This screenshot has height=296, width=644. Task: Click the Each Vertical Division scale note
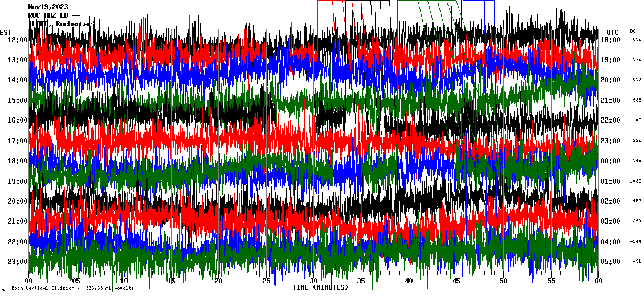(x=72, y=288)
